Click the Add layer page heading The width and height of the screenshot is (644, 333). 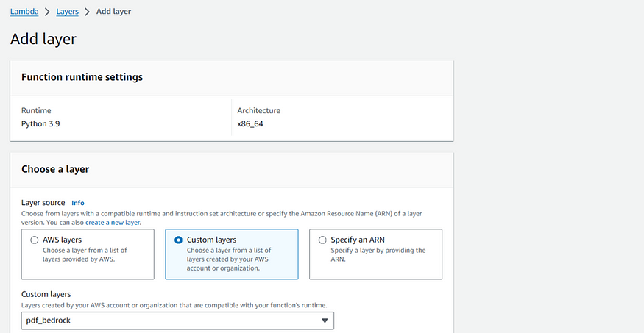pos(43,39)
